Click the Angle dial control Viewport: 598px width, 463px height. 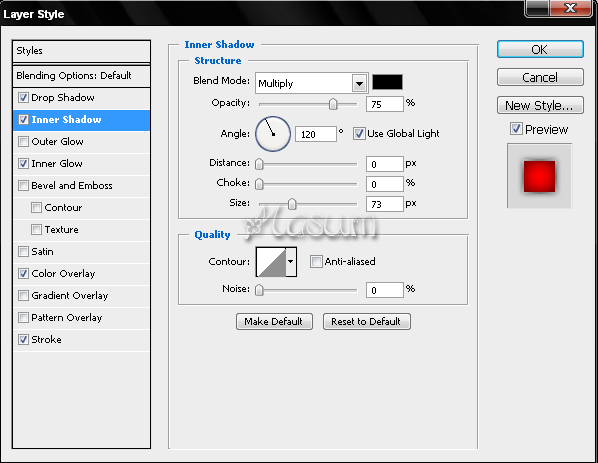[273, 134]
